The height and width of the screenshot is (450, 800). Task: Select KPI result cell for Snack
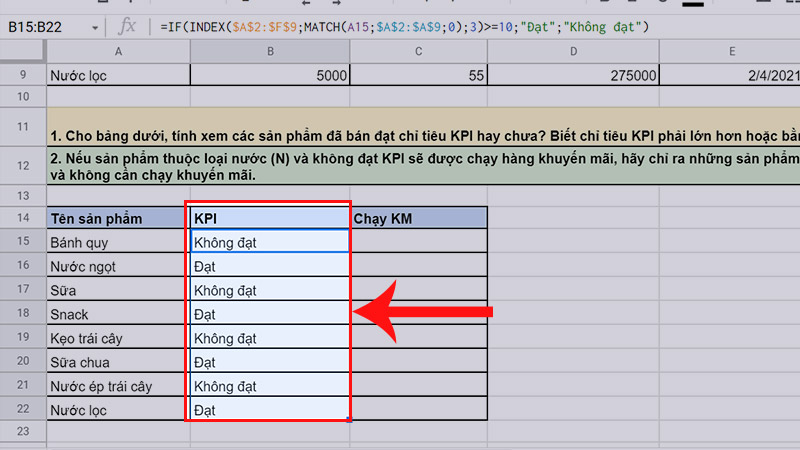pyautogui.click(x=269, y=314)
